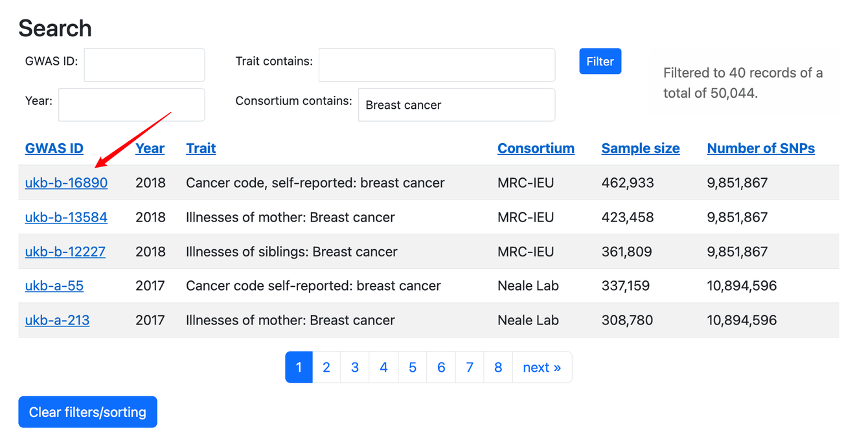
Task: Sort table by GWAS ID header
Action: pyautogui.click(x=54, y=148)
